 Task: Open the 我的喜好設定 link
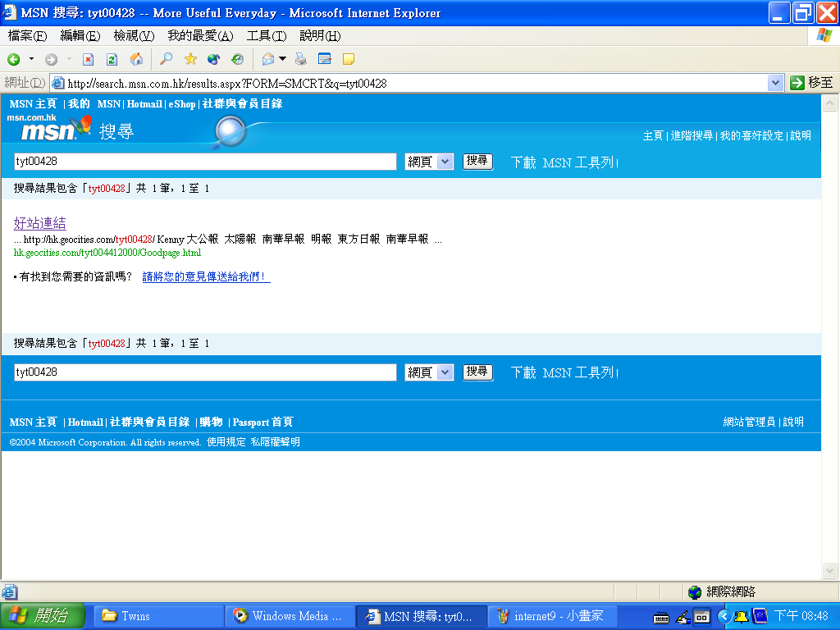[x=751, y=135]
